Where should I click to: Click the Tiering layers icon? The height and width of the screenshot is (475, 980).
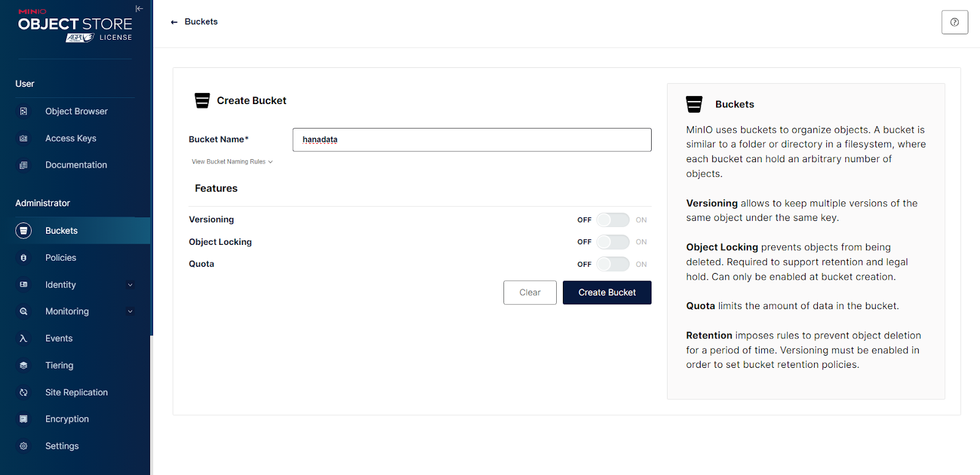coord(23,365)
